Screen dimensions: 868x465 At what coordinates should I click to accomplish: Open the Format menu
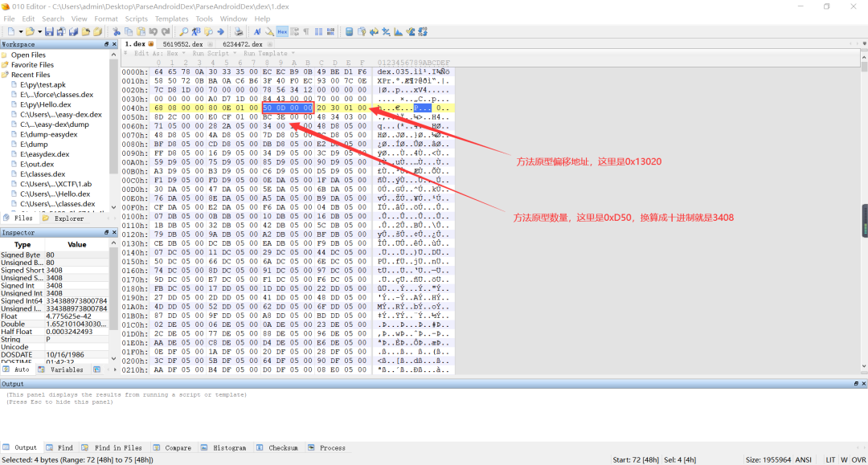(x=106, y=18)
